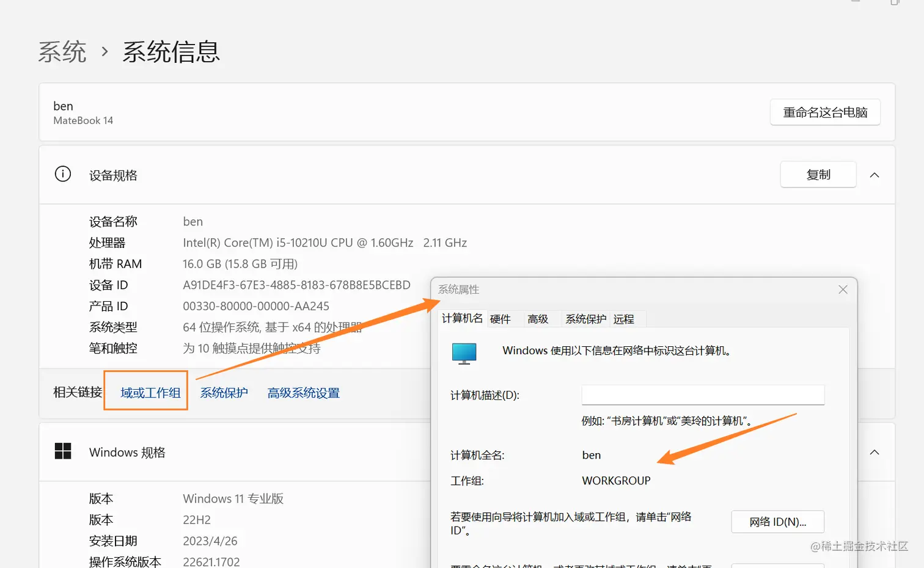This screenshot has width=924, height=568.
Task: Click the 计算机描述 input field
Action: (703, 395)
